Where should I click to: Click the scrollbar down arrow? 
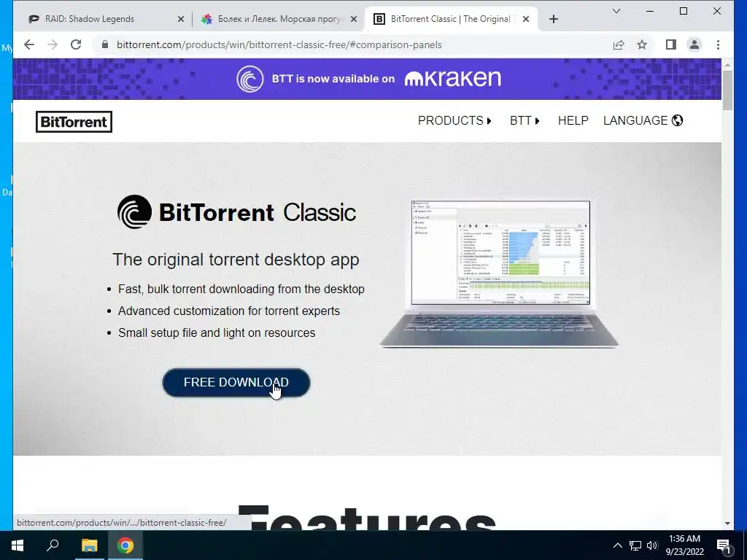tap(727, 524)
